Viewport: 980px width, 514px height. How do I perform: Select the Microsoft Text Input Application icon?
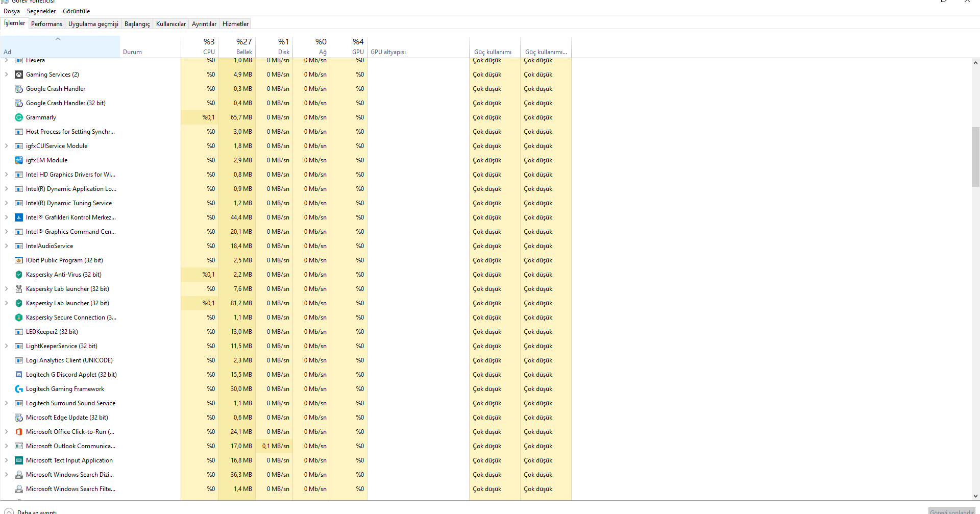19,460
